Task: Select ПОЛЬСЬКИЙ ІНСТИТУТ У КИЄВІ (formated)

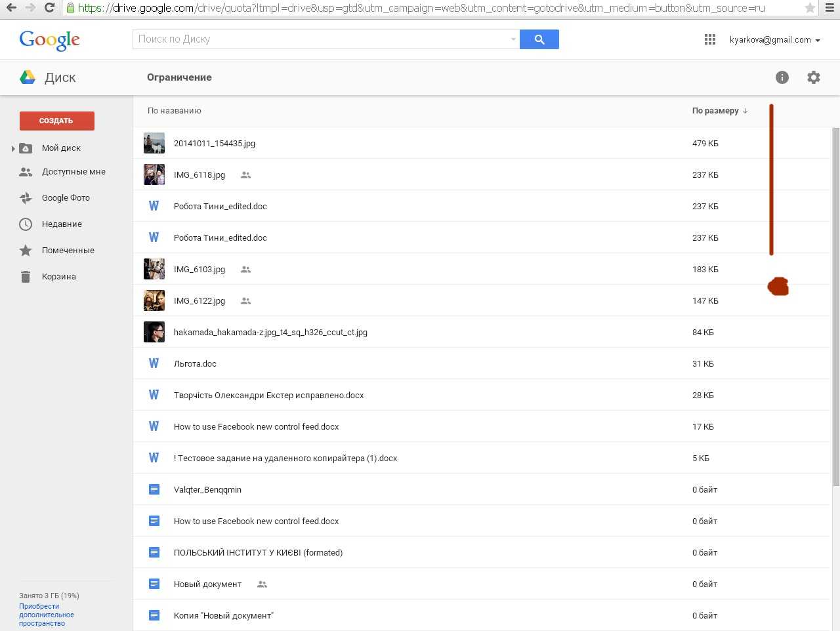Action: (x=258, y=553)
